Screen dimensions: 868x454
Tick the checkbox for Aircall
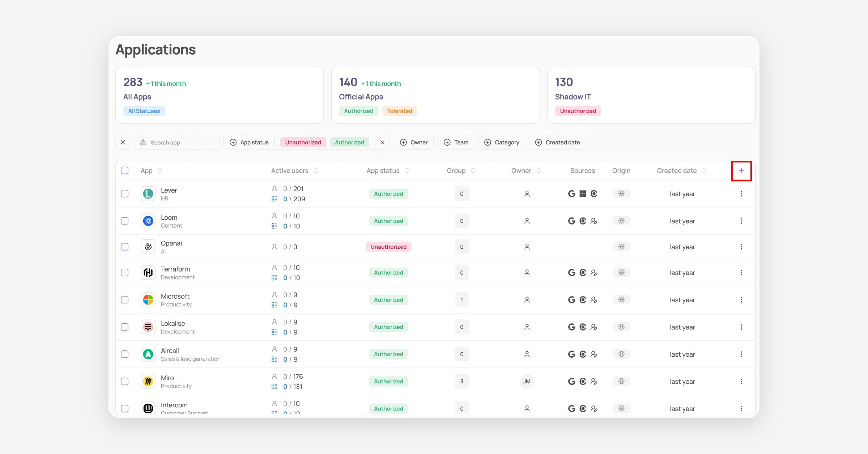125,354
